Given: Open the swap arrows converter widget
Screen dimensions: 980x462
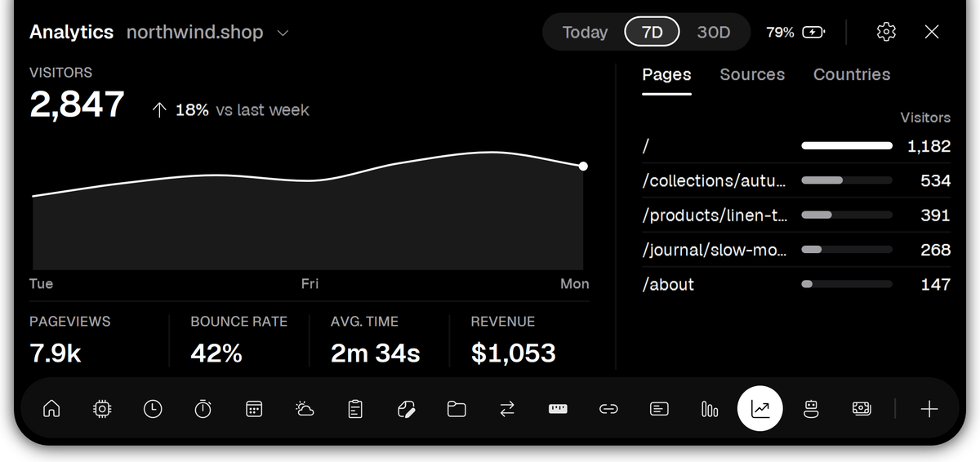Looking at the screenshot, I should 507,409.
